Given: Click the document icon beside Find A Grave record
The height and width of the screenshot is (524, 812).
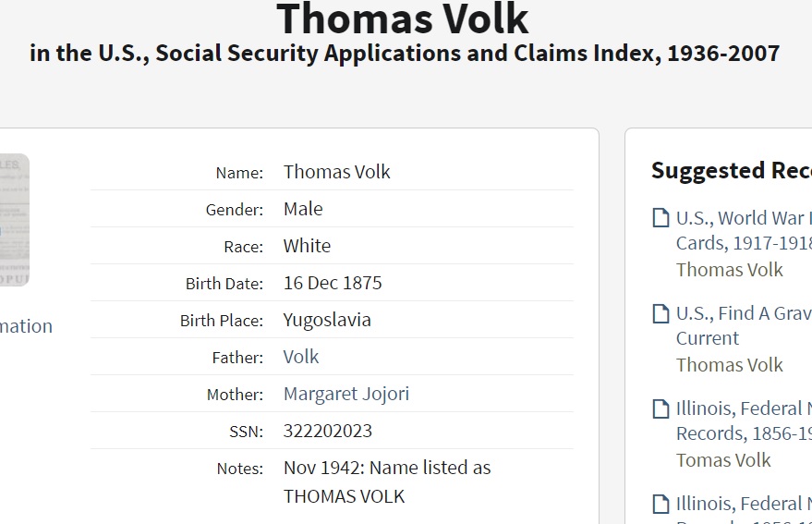Looking at the screenshot, I should point(661,313).
